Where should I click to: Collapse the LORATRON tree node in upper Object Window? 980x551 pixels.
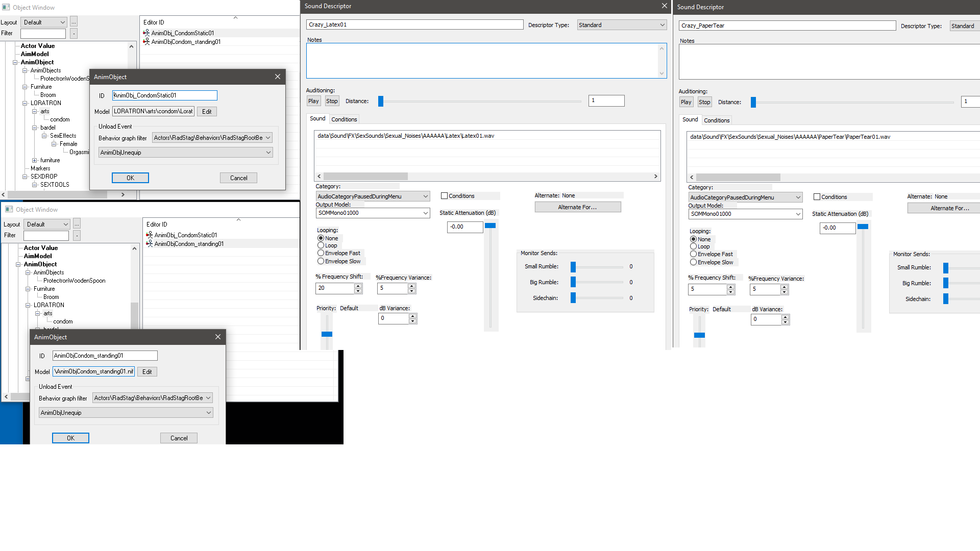click(24, 103)
